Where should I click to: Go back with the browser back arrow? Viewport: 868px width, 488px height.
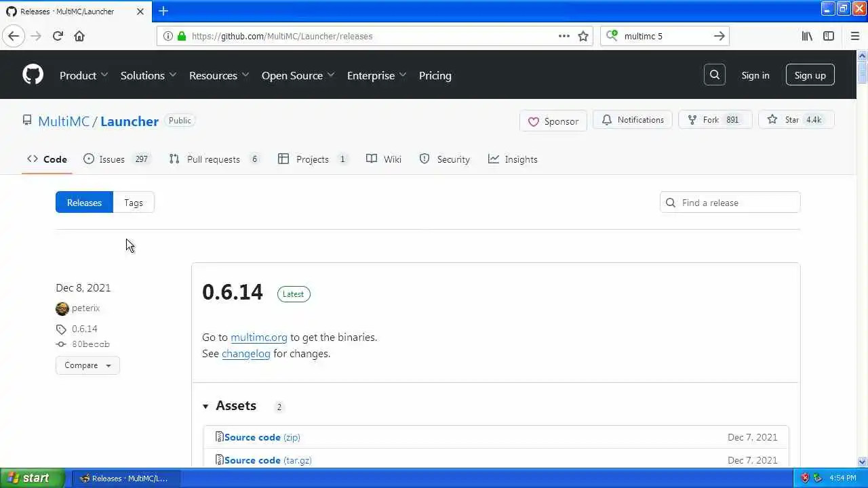click(x=14, y=36)
